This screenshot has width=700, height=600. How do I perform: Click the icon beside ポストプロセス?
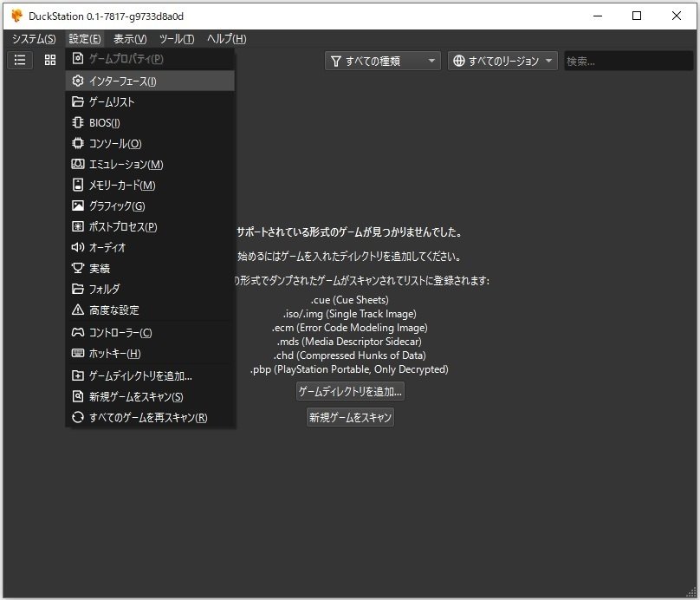pyautogui.click(x=78, y=226)
